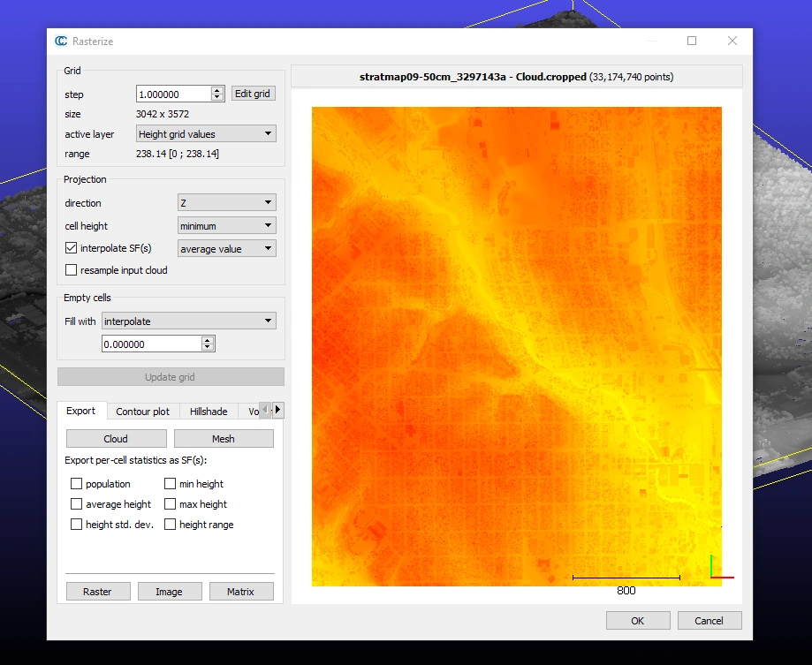
Task: Click the XY axis trihedron indicator
Action: pyautogui.click(x=722, y=567)
